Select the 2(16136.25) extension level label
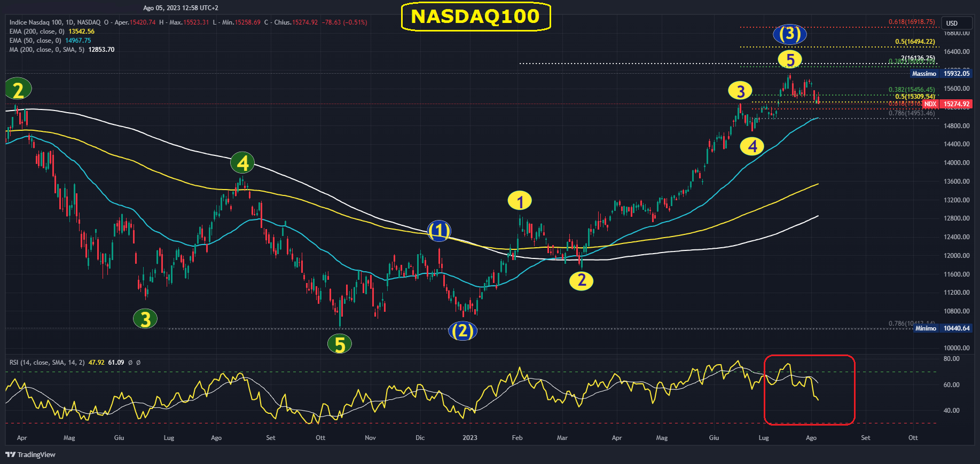980x464 pixels. (x=918, y=58)
